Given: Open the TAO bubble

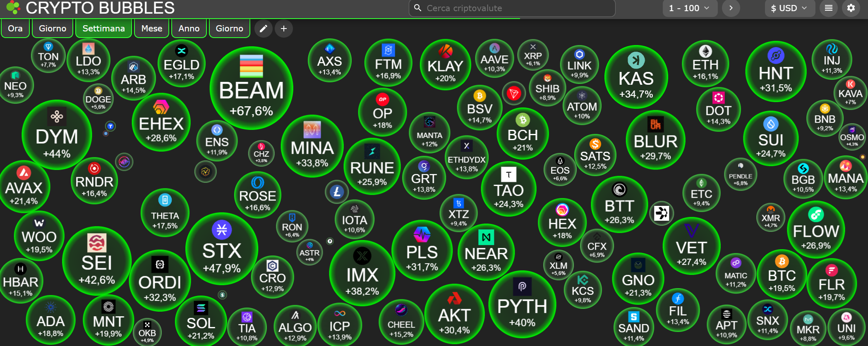Looking at the screenshot, I should pos(508,189).
